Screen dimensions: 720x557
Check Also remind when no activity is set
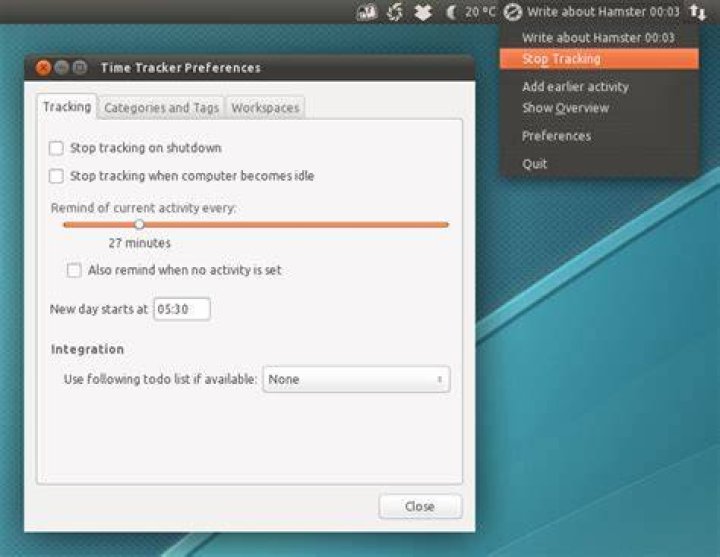pos(74,270)
